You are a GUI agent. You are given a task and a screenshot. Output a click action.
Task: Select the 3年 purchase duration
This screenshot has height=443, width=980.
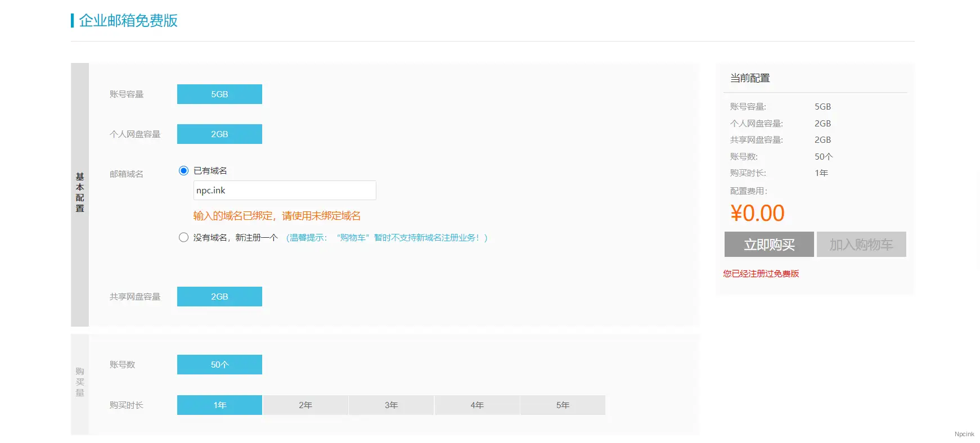[x=392, y=405]
